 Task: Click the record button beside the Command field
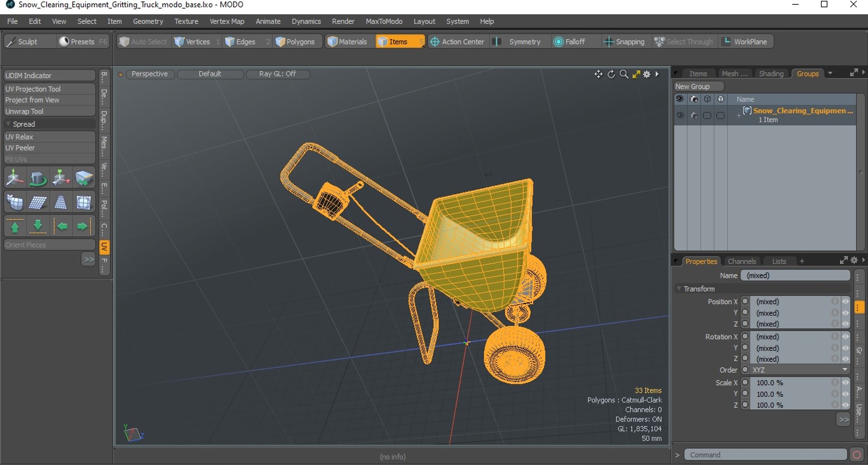[856, 455]
